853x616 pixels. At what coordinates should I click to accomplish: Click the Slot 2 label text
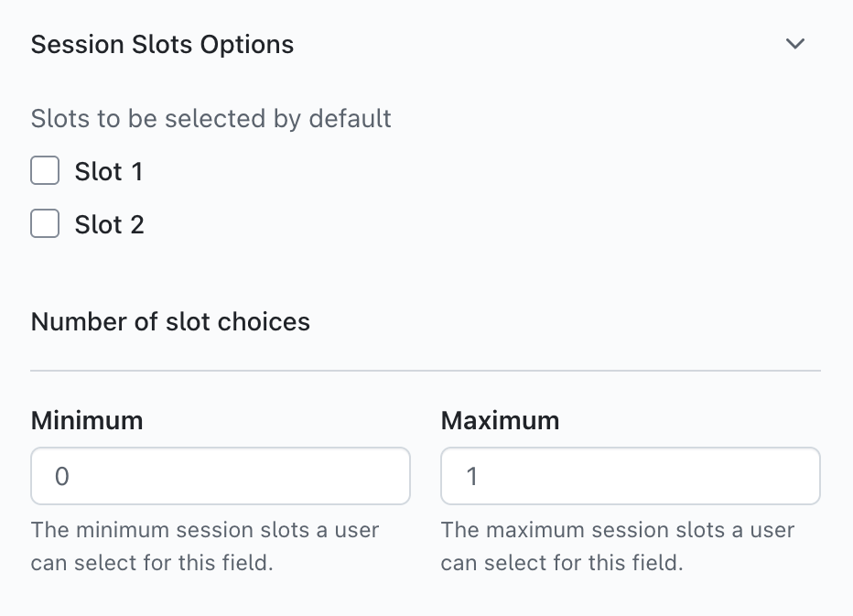point(110,225)
